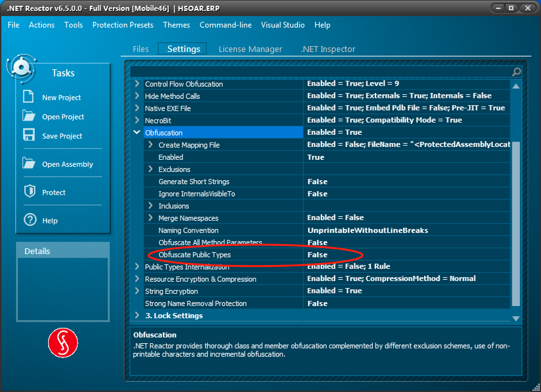Screen dimensions: 541x392
Task: Click the Open Assembly folder icon
Action: click(29, 163)
